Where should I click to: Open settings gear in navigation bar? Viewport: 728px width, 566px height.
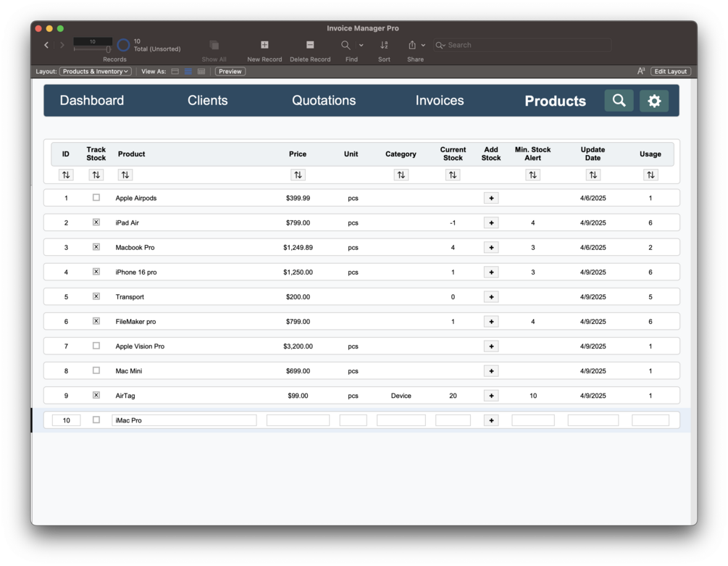click(x=654, y=100)
